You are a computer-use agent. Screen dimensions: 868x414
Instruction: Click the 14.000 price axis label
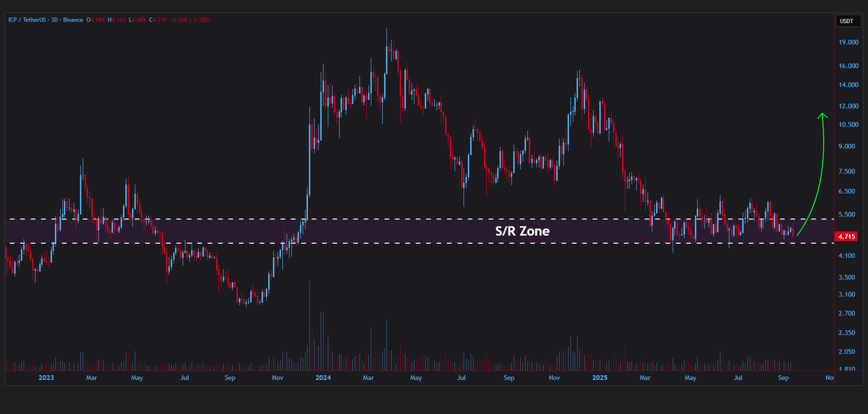coord(848,85)
